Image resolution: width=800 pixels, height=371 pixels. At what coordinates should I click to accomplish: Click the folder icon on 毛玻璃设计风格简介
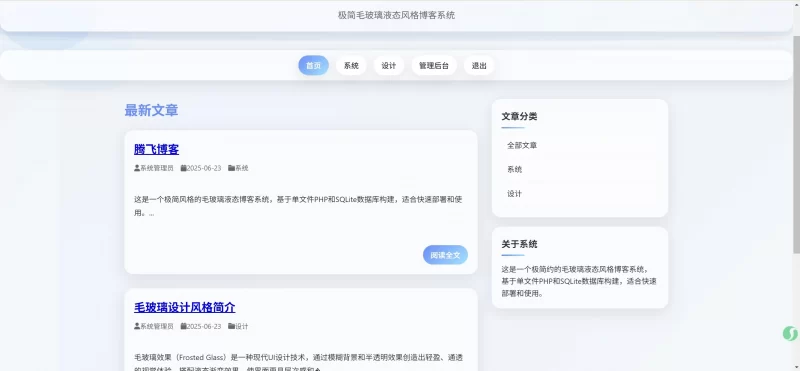pos(231,326)
